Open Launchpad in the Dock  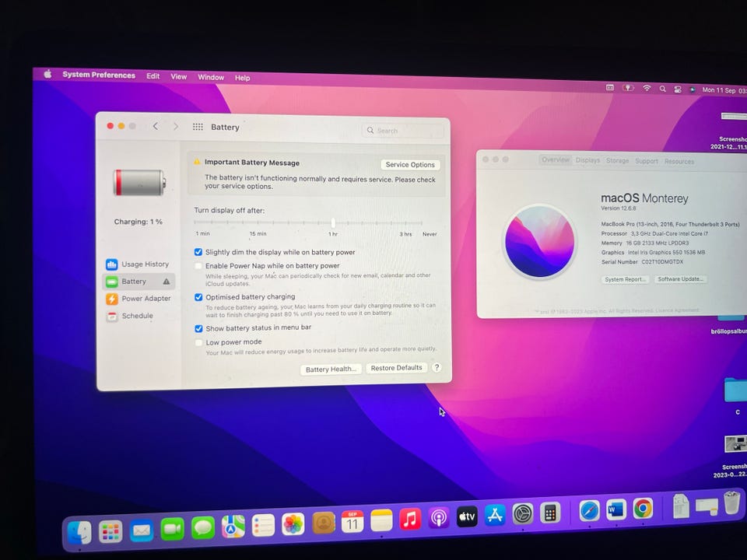click(110, 531)
